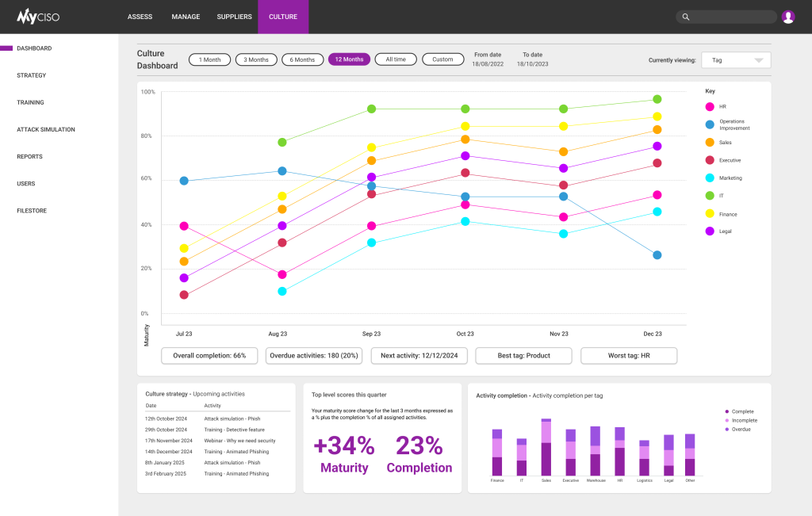Open the SUPPLIERS section in the top navigation

click(234, 16)
